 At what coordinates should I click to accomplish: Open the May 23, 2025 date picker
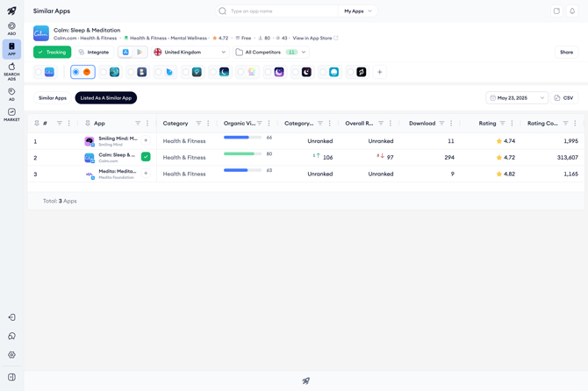(517, 98)
